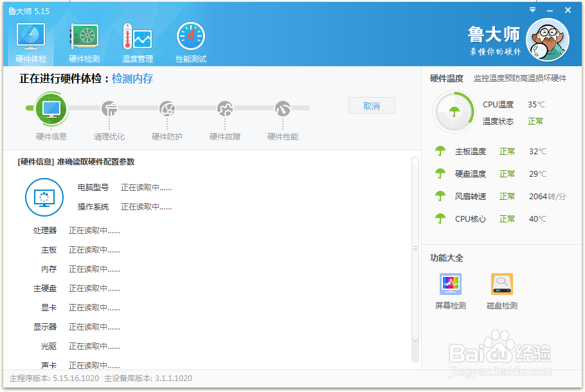Minimize the 鲁大师 window
The width and height of the screenshot is (585, 392).
click(x=550, y=10)
